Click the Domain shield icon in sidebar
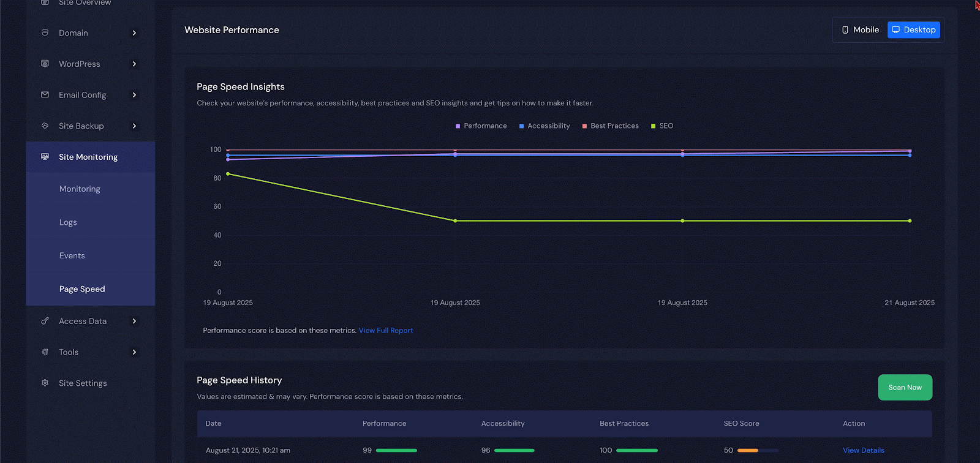Viewport: 980px width, 463px height. pos(45,32)
